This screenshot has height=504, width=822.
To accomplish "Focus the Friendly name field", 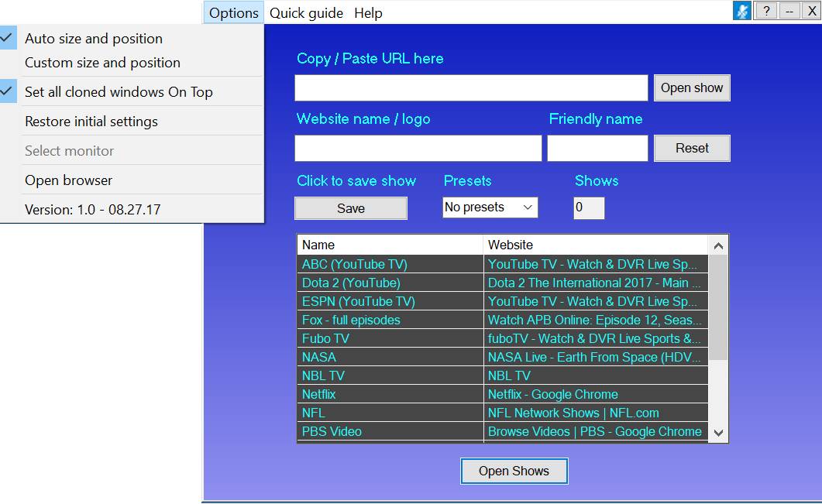I will click(597, 149).
